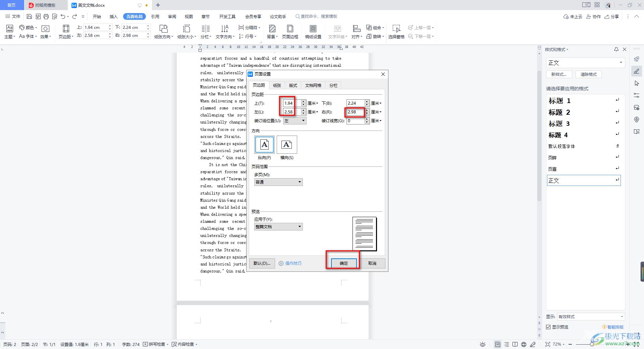
Task: Switch to the 找稻壳模板 tab
Action: click(45, 5)
